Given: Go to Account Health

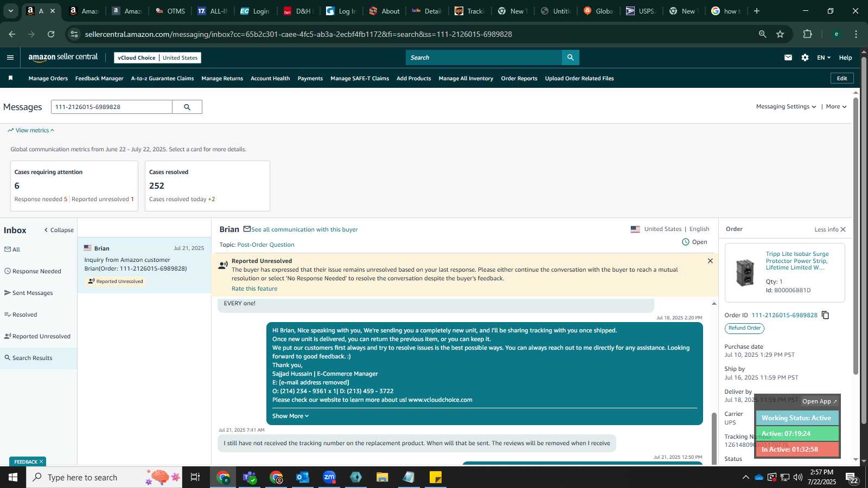Looking at the screenshot, I should [270, 78].
